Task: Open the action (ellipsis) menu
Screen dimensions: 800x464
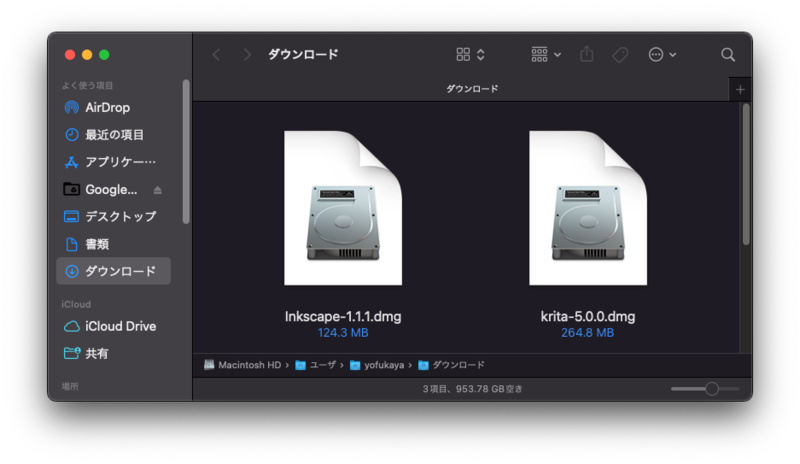Action: [662, 55]
